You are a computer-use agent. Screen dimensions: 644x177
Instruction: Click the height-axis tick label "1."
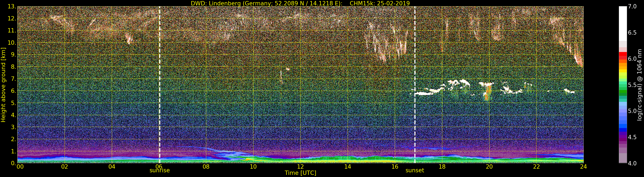(x=13, y=151)
